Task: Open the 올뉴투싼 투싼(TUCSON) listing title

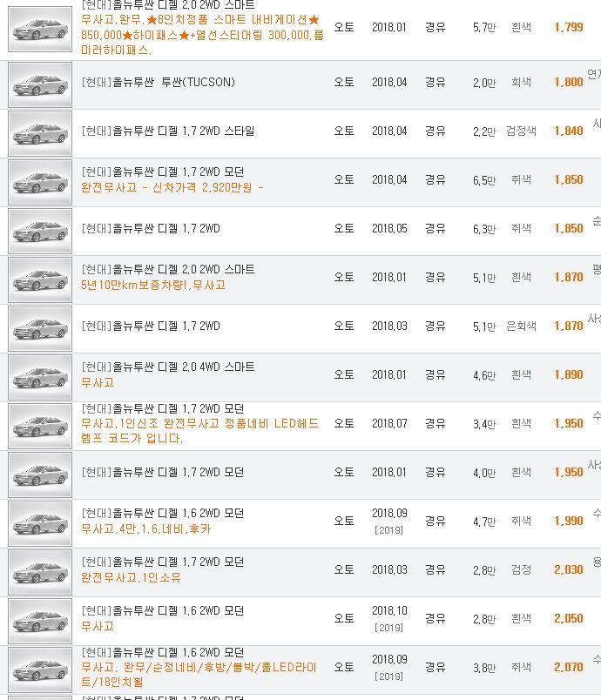Action: coord(158,82)
